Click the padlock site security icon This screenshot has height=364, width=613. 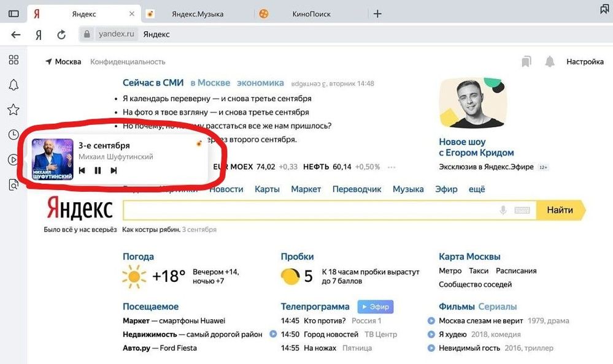click(x=87, y=34)
